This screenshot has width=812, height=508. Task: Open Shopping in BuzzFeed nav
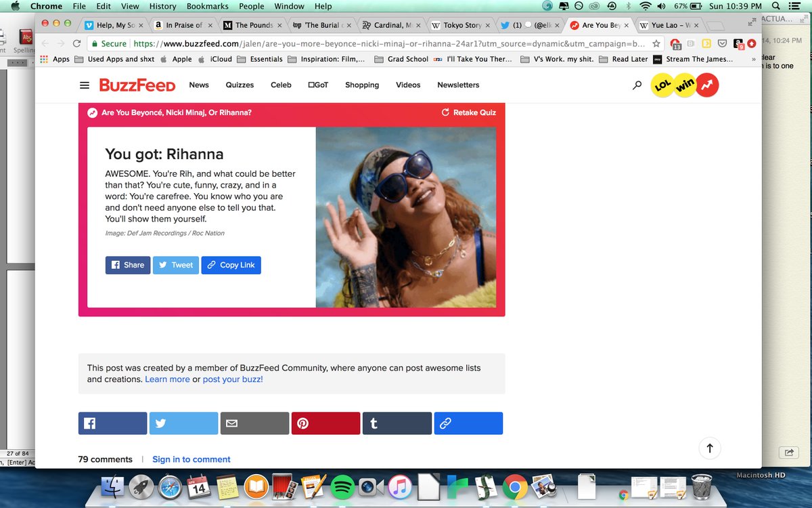pos(362,85)
